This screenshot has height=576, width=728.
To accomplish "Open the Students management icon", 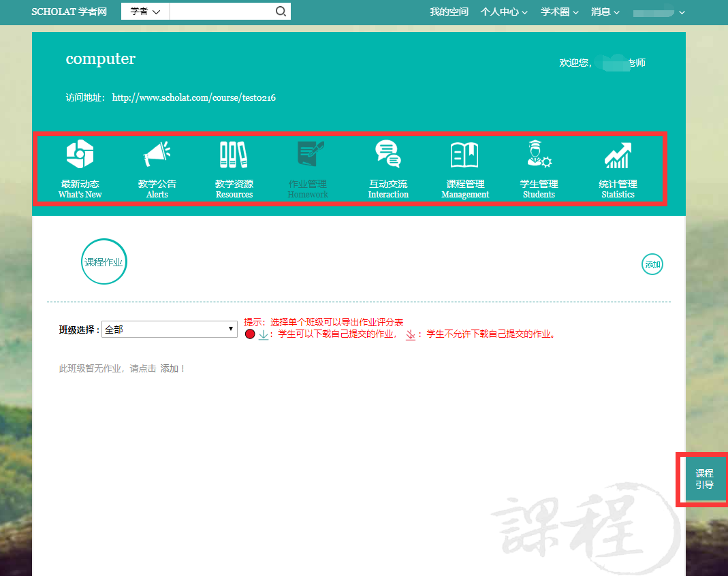I will point(539,155).
